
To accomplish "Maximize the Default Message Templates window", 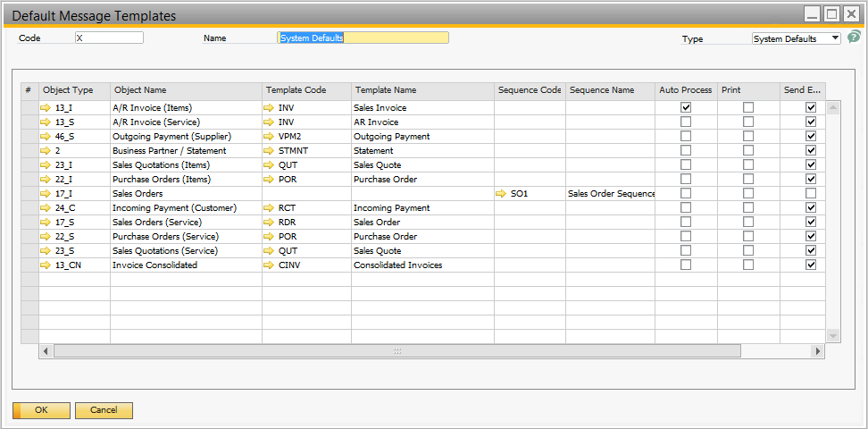I will point(831,14).
